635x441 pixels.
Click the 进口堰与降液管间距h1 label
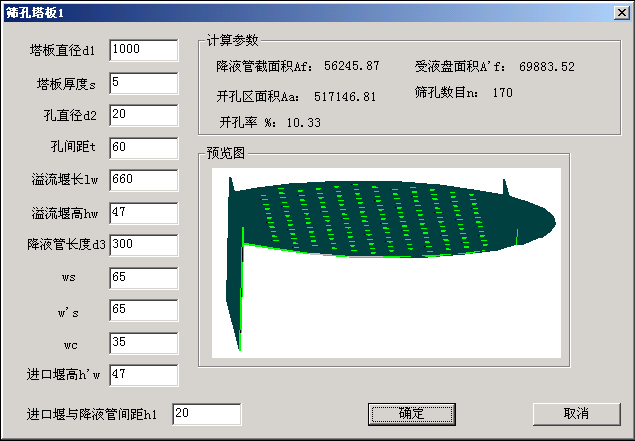92,414
